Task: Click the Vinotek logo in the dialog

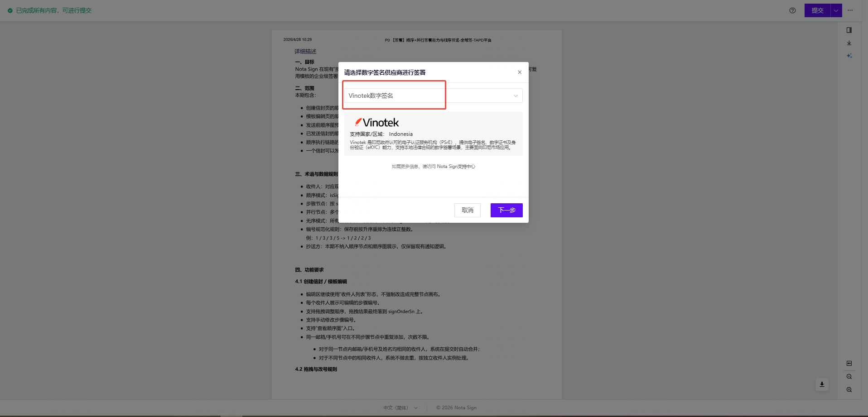Action: point(377,122)
